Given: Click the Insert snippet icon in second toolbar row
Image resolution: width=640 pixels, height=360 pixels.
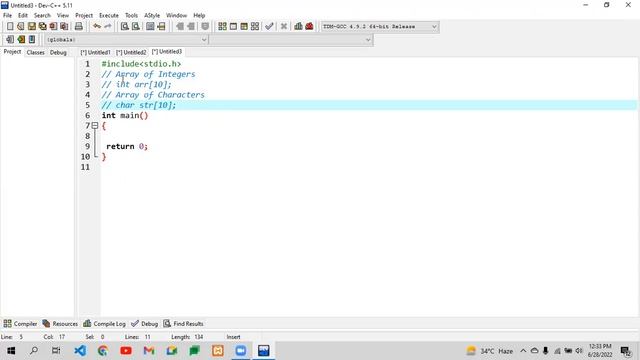Looking at the screenshot, I should [x=10, y=40].
